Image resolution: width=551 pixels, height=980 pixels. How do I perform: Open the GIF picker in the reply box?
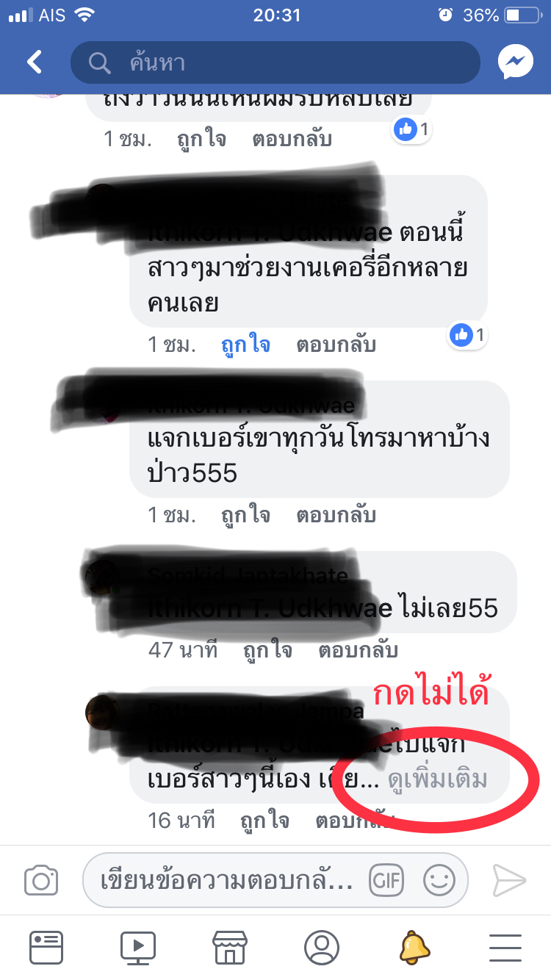pyautogui.click(x=387, y=879)
